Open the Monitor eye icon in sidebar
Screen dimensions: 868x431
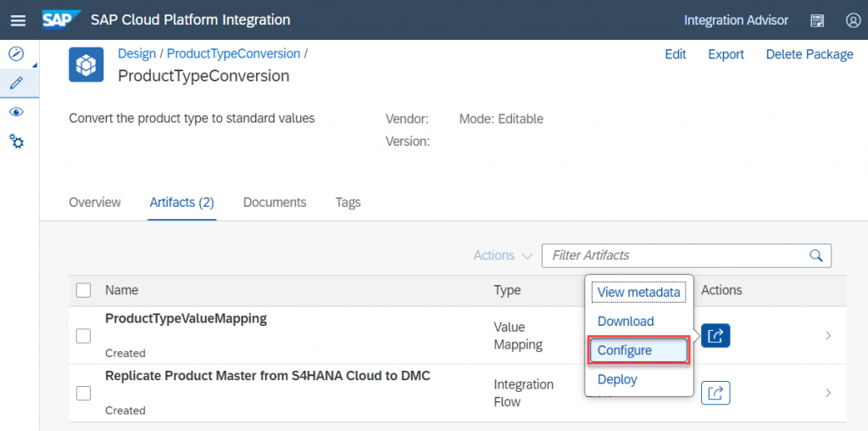(x=17, y=113)
